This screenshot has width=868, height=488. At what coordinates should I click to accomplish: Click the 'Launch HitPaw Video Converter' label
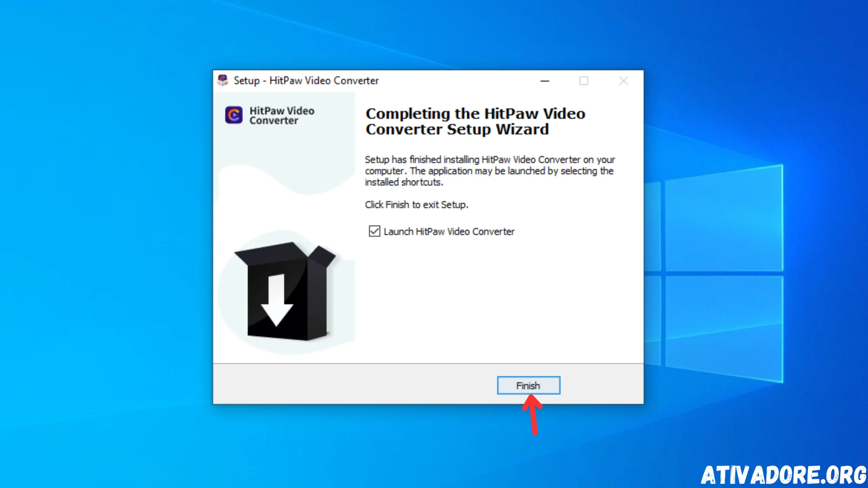[449, 232]
